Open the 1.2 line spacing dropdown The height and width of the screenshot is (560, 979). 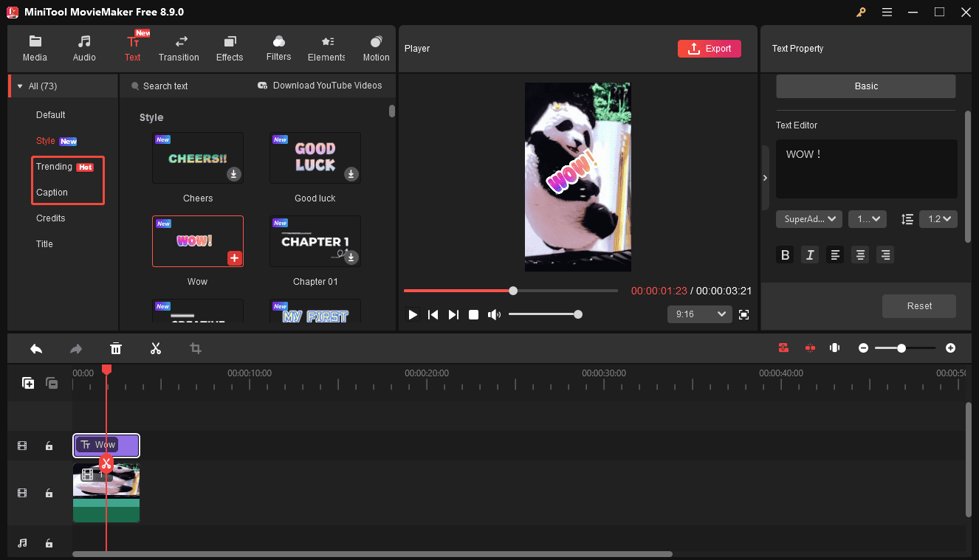coord(938,218)
